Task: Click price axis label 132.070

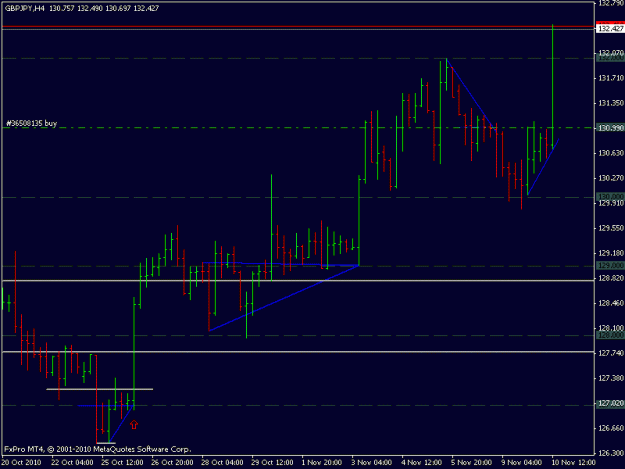Action: coord(610,52)
